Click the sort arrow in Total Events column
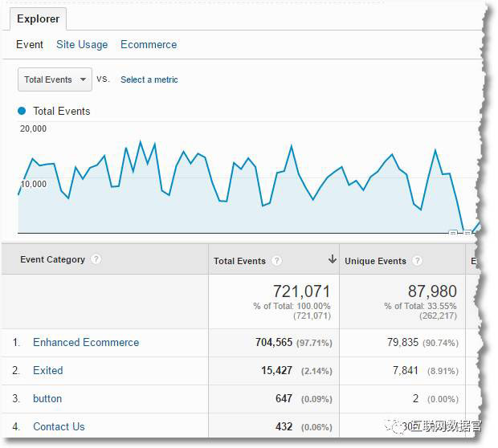The image size is (498, 448). pos(332,260)
